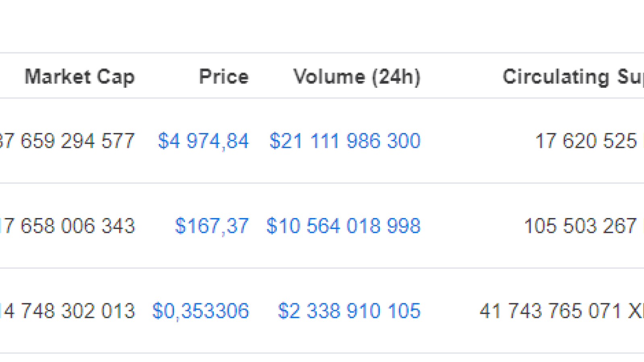This screenshot has height=362, width=644.
Task: Open the $167,37 price link
Action: click(212, 226)
